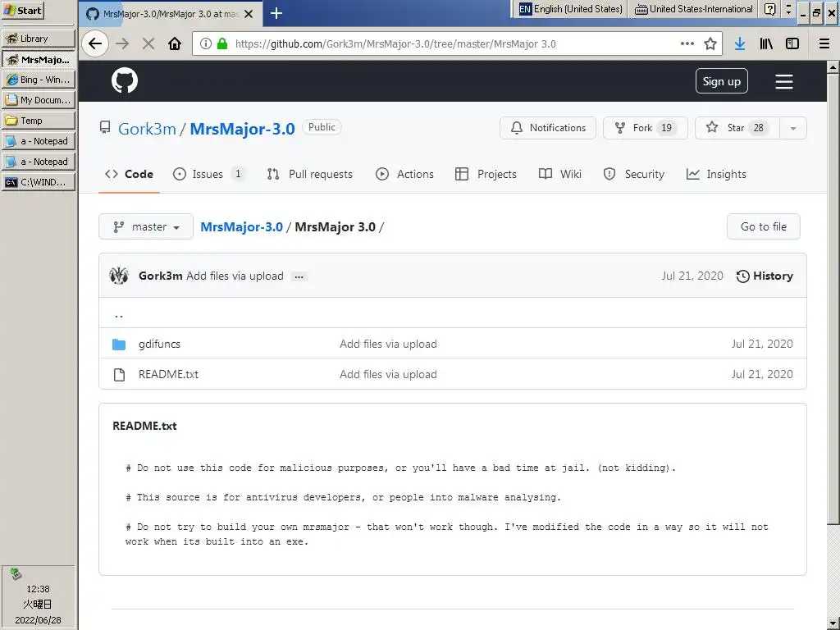Open the Wiki tab
The width and height of the screenshot is (840, 630).
[x=559, y=174]
